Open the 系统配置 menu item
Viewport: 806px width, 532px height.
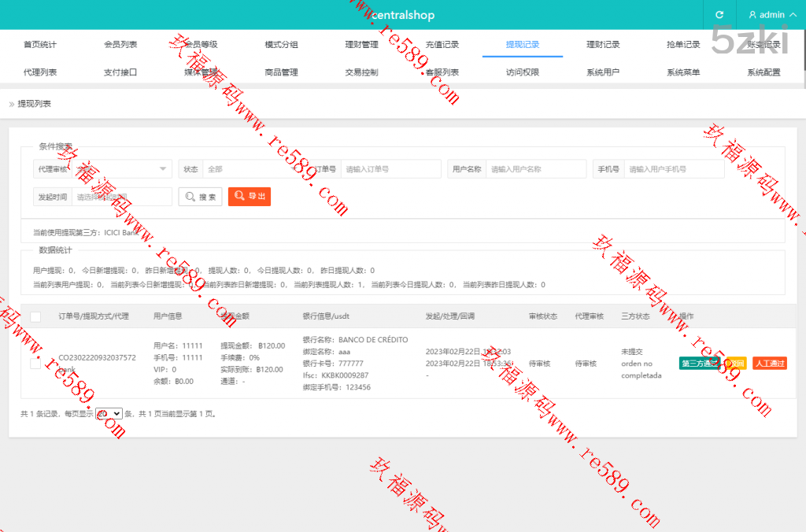763,72
